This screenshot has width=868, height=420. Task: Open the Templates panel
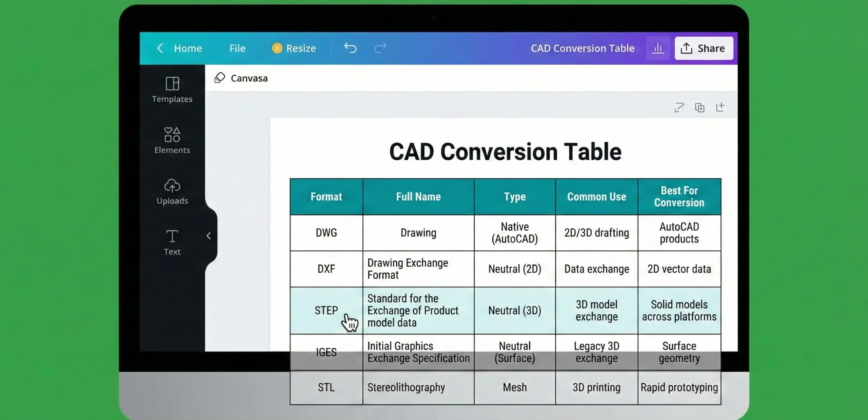tap(172, 89)
